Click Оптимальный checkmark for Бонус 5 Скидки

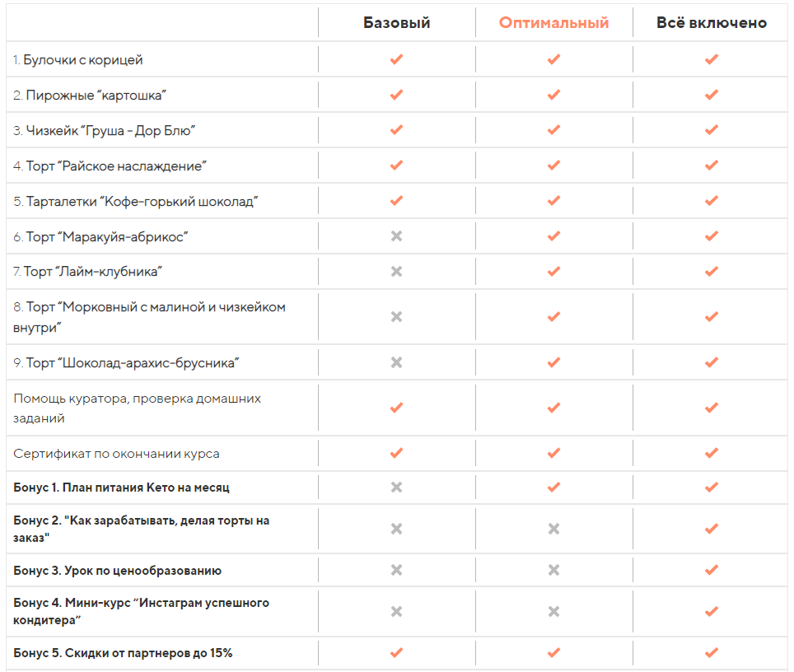554,653
